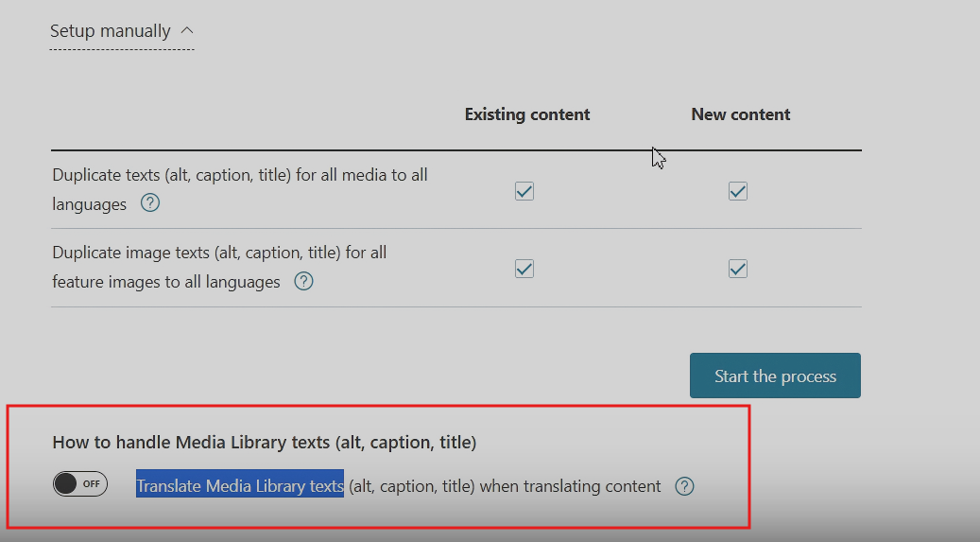Click the OFF label inside the toggle switch
The width and height of the screenshot is (980, 542).
[92, 484]
